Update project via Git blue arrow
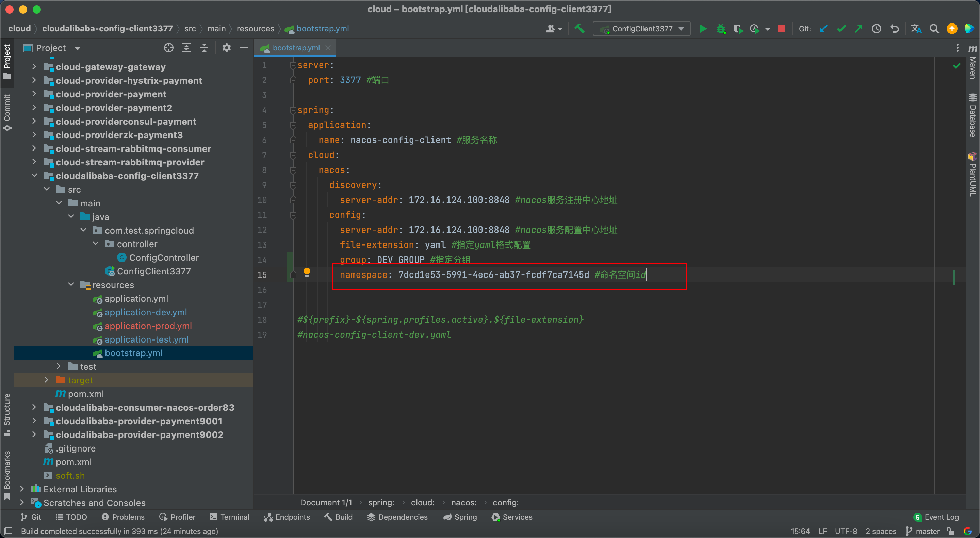 click(823, 29)
